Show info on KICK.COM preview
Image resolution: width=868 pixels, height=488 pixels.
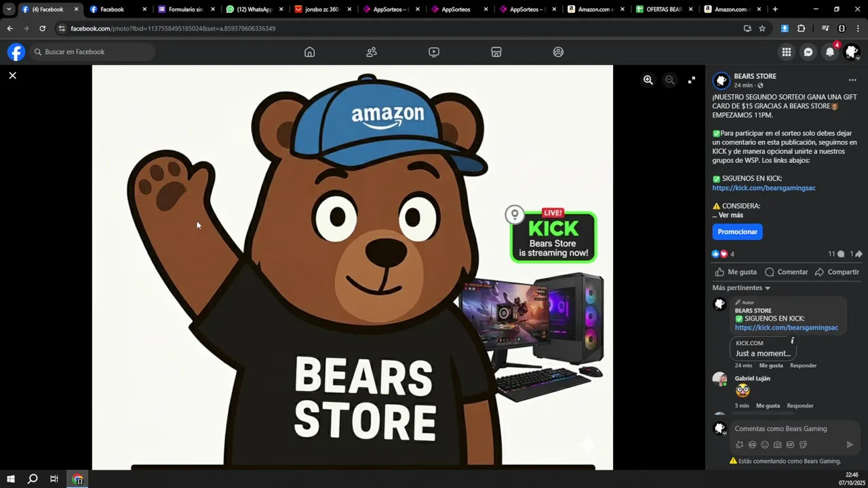(x=792, y=341)
